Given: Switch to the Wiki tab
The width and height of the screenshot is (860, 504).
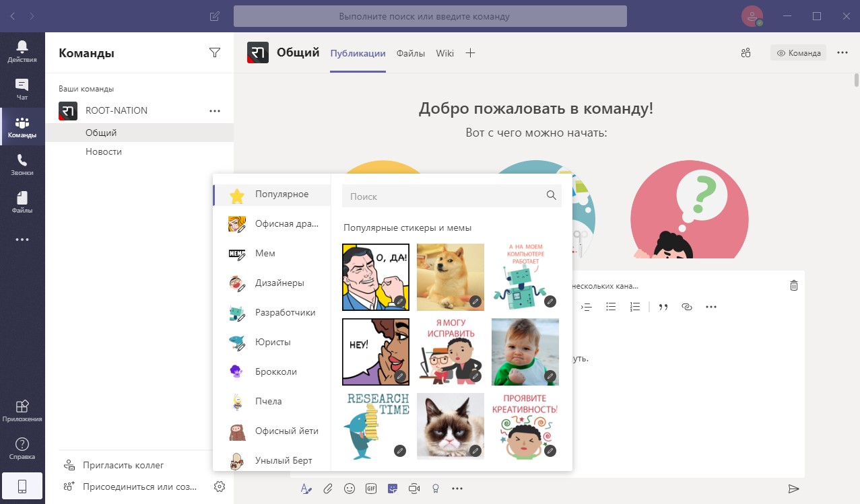Looking at the screenshot, I should point(445,53).
